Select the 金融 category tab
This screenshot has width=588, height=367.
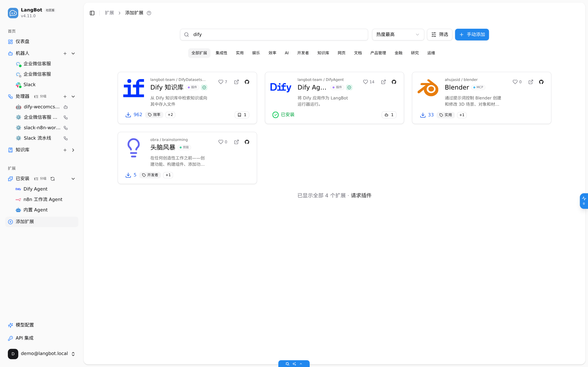(x=399, y=53)
